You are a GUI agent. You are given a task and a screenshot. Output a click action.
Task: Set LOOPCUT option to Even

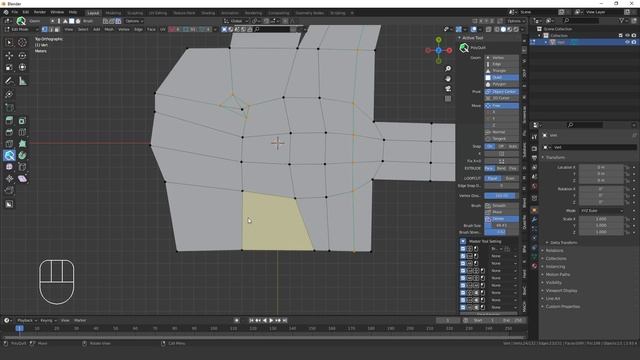click(x=510, y=178)
